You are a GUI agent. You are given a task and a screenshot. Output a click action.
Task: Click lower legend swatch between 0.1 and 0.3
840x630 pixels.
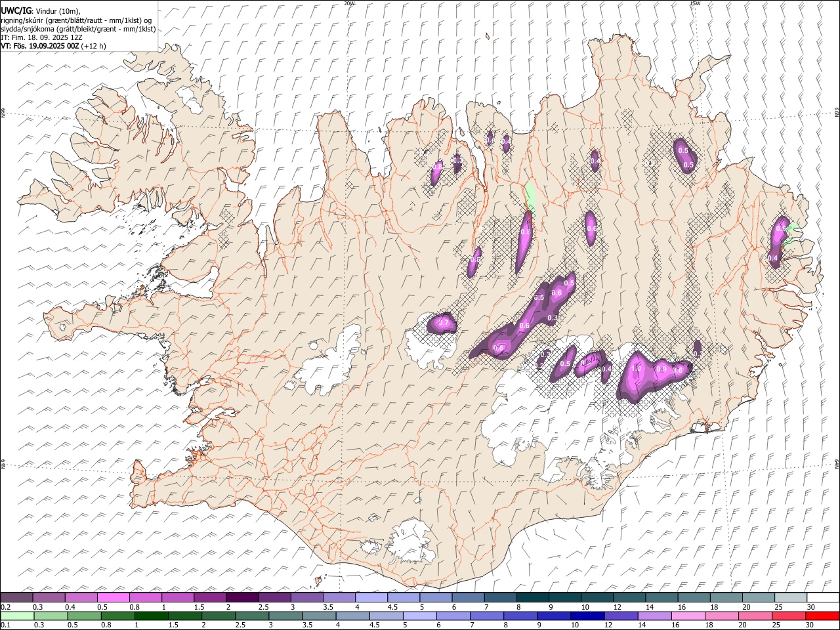tap(18, 616)
